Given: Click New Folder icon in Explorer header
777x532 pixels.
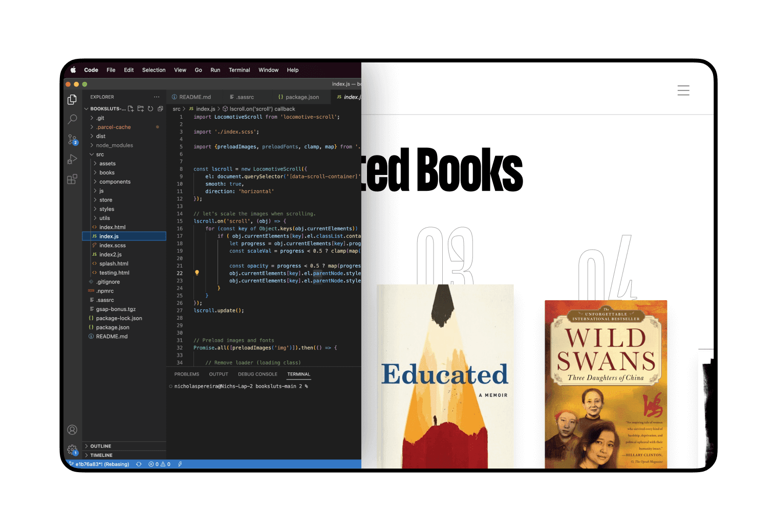Looking at the screenshot, I should coord(141,108).
